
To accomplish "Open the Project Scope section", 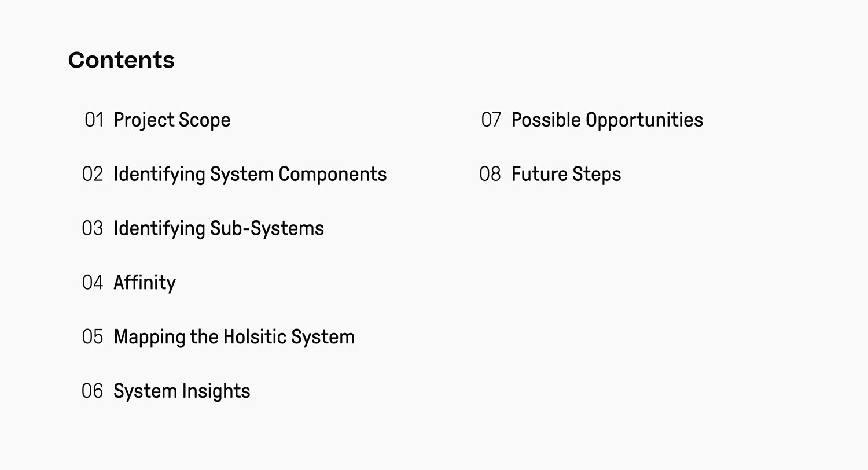I will (x=172, y=120).
